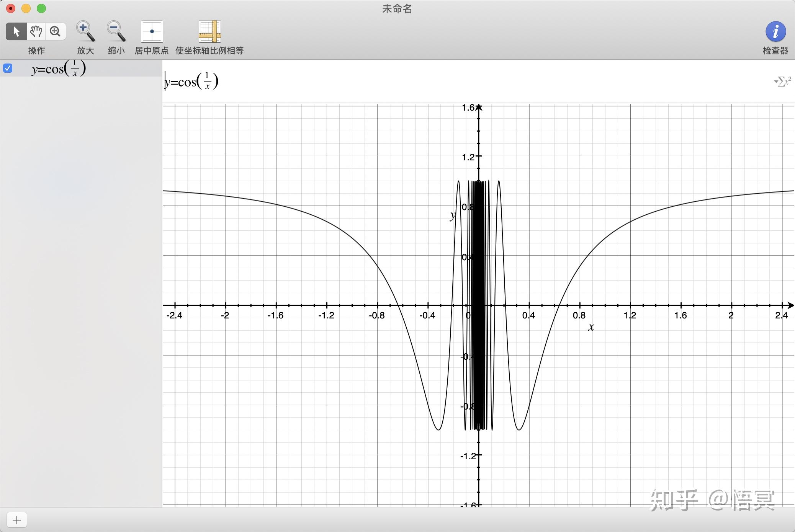The width and height of the screenshot is (795, 532).
Task: Select the arrow pointer tool
Action: tap(16, 31)
